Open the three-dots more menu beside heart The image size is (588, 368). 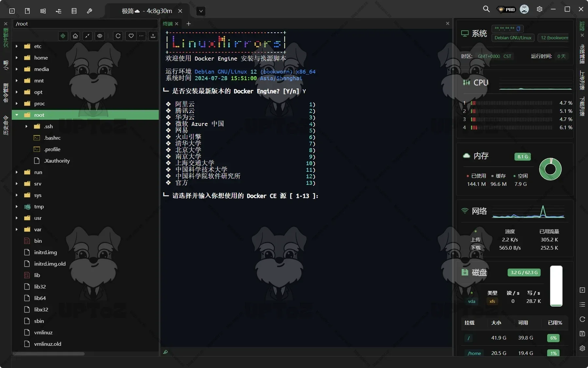141,36
